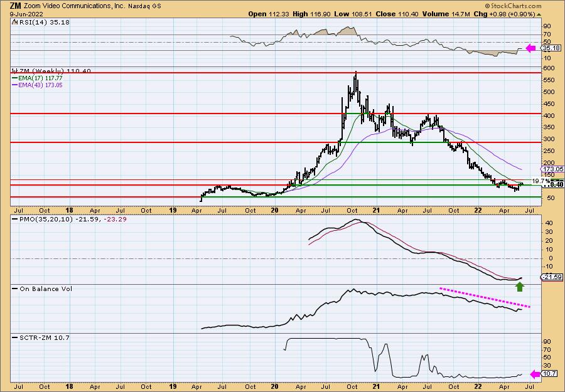
Task: Click the 173.05 EMA value tag on price axis
Action: pos(552,169)
